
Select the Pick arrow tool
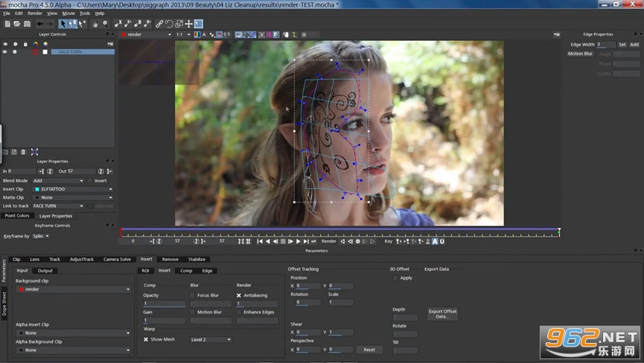63,24
